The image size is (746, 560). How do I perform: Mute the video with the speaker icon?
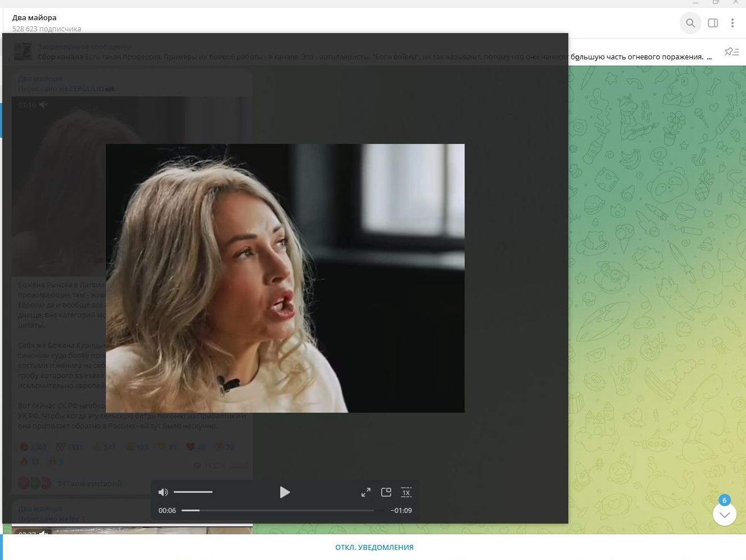(x=163, y=492)
